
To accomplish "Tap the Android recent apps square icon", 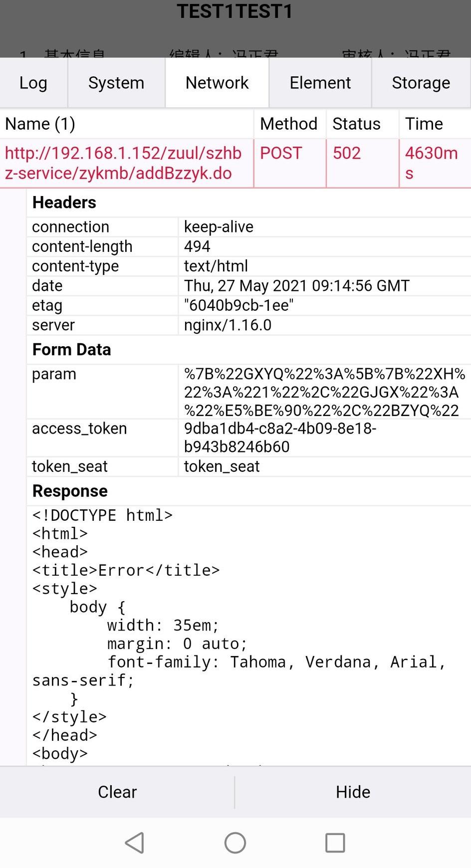I will point(335,843).
